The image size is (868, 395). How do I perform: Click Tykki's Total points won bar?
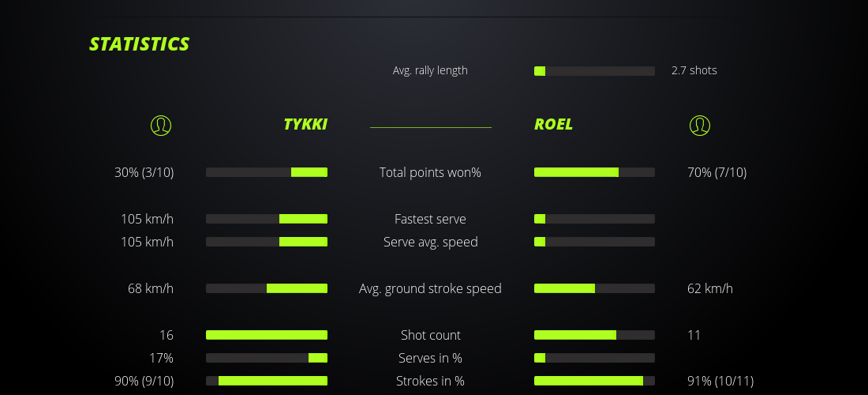(x=267, y=172)
